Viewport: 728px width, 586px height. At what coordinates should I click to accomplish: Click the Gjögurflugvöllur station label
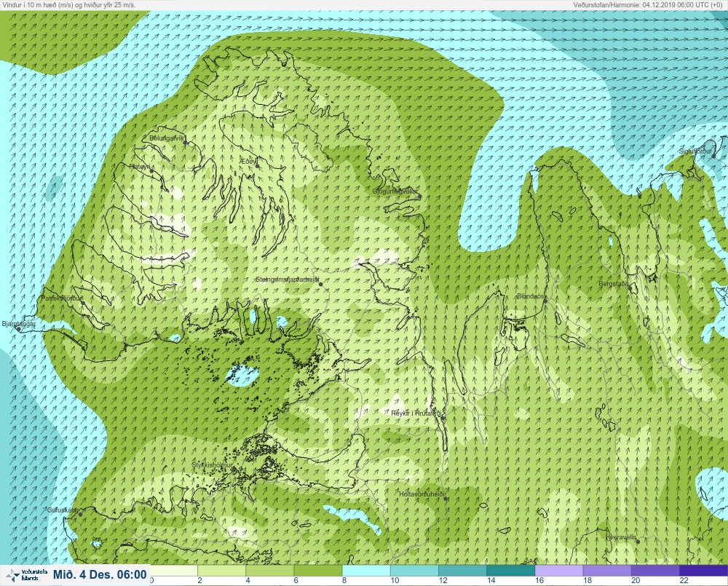(395, 191)
